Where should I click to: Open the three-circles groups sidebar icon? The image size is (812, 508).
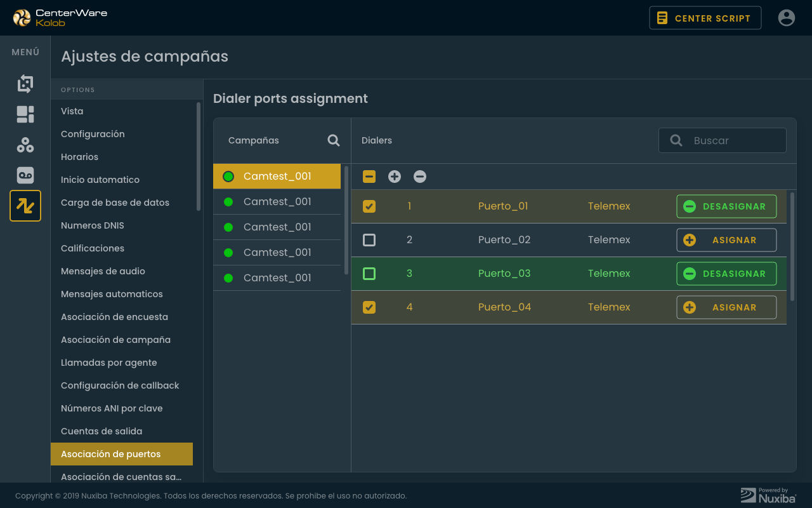25,145
